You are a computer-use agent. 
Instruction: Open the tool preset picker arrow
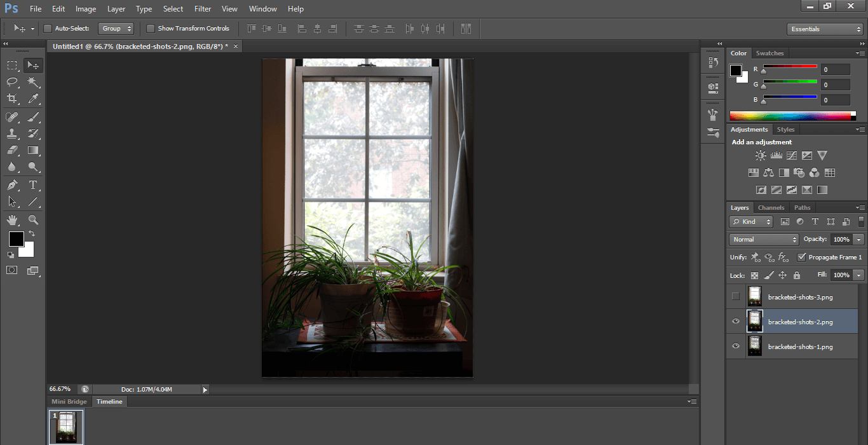point(32,29)
